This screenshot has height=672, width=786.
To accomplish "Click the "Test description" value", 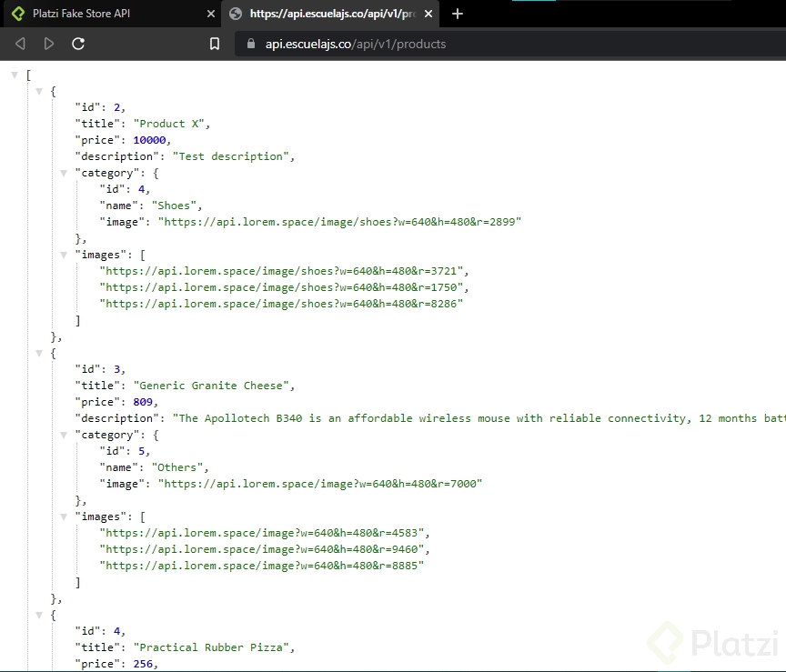I will 230,156.
